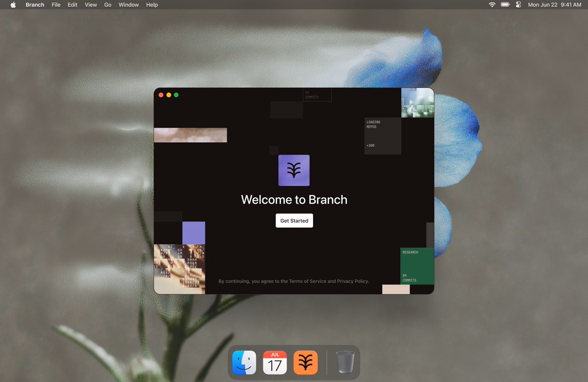Open the Terms of Service link
This screenshot has width=588, height=382.
tap(307, 281)
